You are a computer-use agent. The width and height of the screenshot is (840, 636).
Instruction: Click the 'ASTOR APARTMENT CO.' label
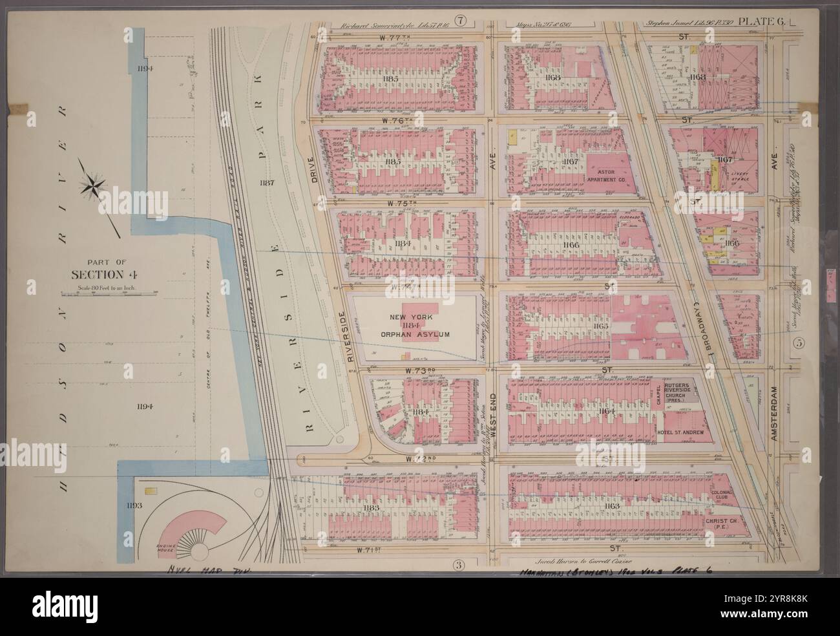[606, 175]
